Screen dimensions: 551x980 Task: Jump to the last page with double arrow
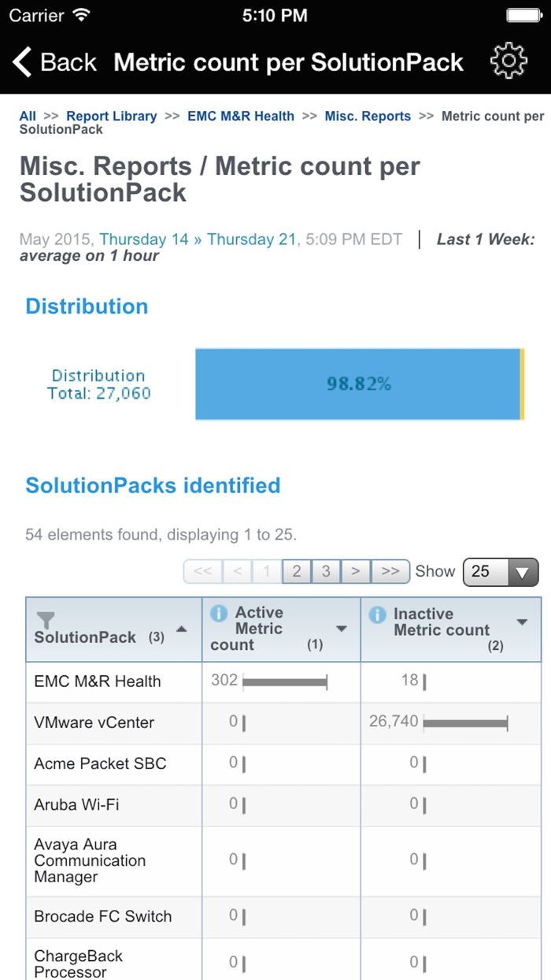pos(390,572)
